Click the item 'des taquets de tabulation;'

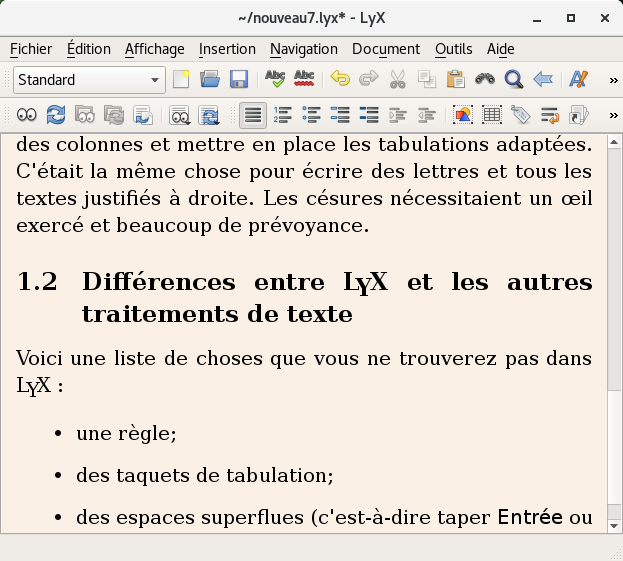click(205, 476)
